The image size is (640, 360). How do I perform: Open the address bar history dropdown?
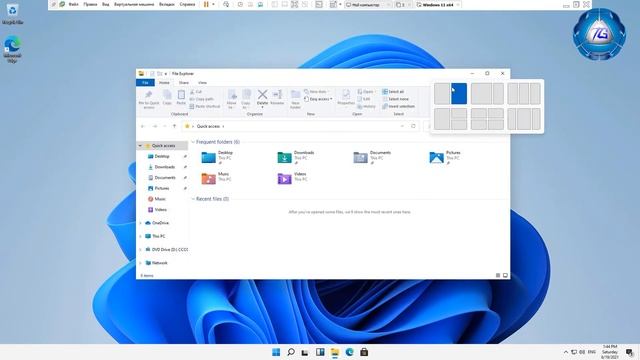point(402,126)
